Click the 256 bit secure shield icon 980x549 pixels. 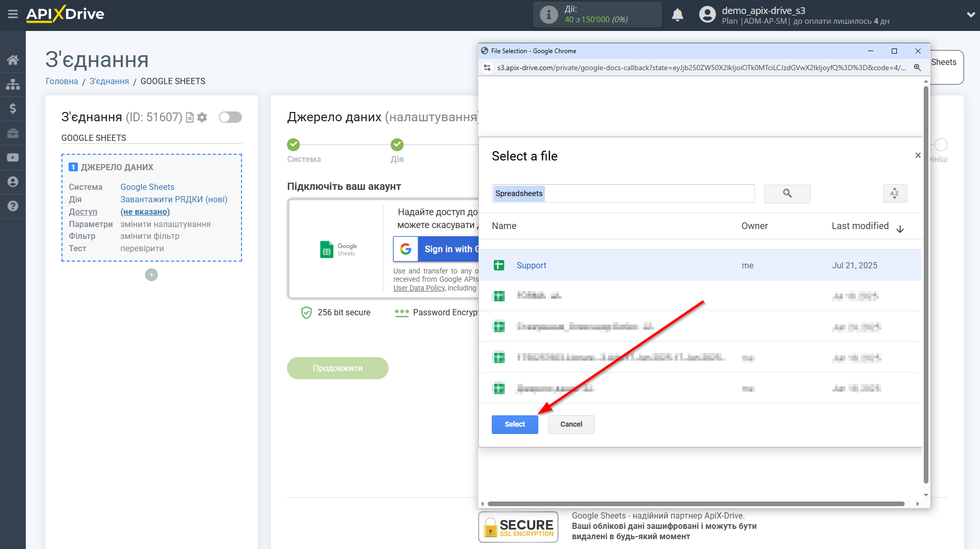click(307, 313)
